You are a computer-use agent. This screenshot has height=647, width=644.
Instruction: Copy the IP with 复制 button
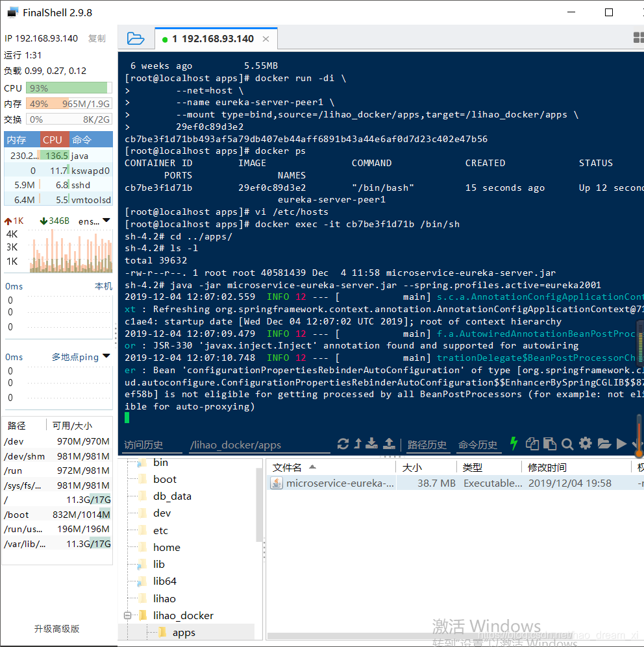[x=97, y=38]
